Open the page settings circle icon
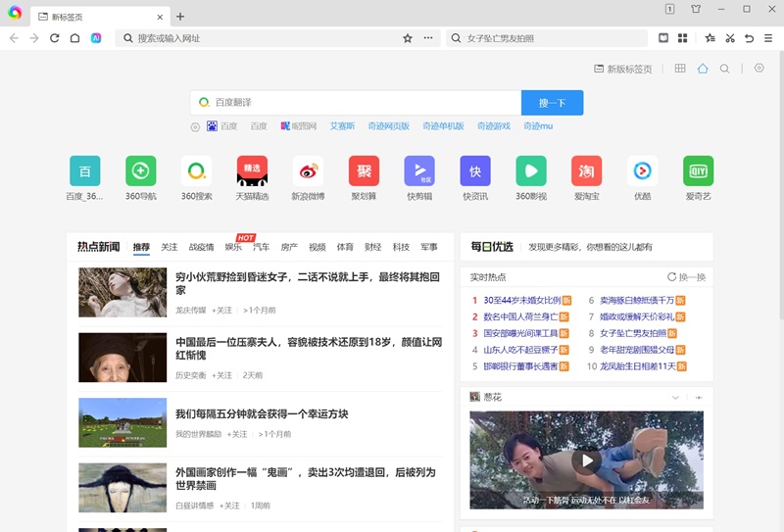 tap(759, 68)
